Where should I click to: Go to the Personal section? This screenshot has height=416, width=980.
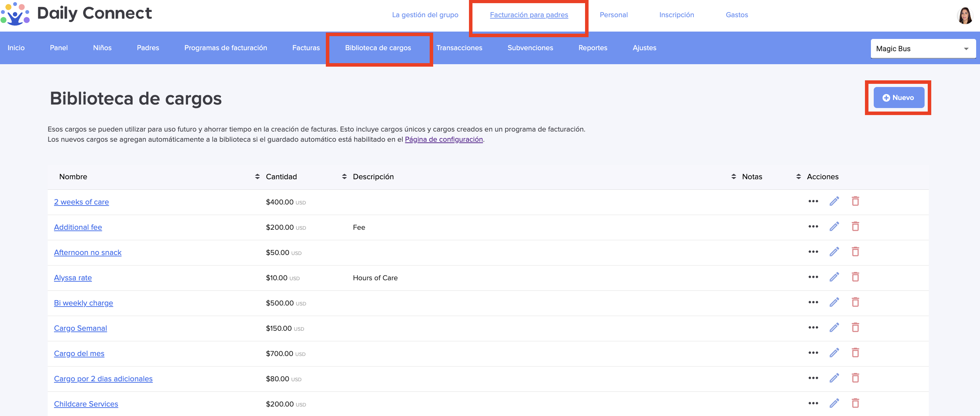(x=613, y=15)
